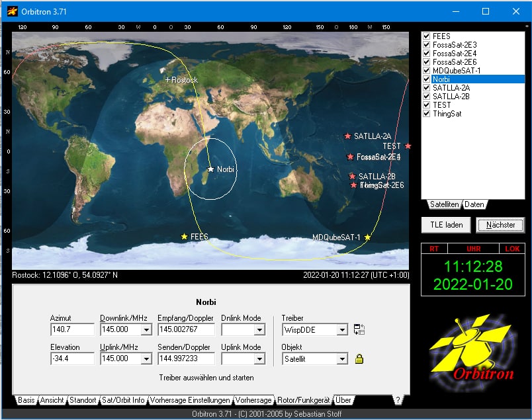Click the MDQubeSAT-1 yellow star marker
Viewport: 532px width, 420px height.
pyautogui.click(x=368, y=237)
